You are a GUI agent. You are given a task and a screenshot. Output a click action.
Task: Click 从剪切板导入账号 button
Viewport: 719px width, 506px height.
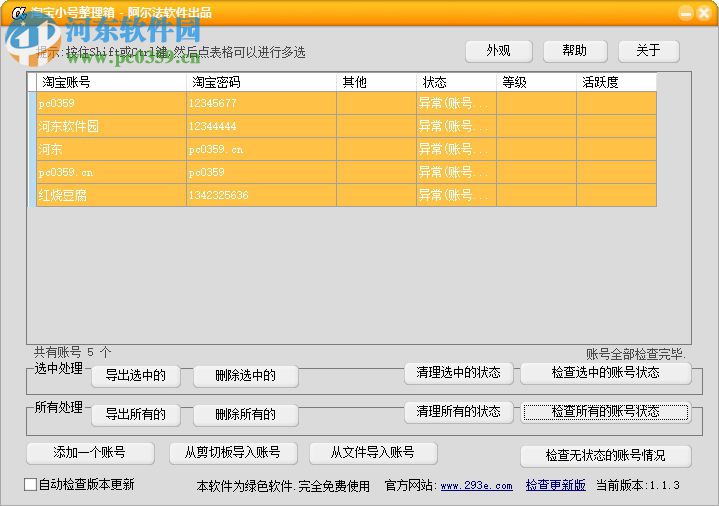tap(233, 453)
